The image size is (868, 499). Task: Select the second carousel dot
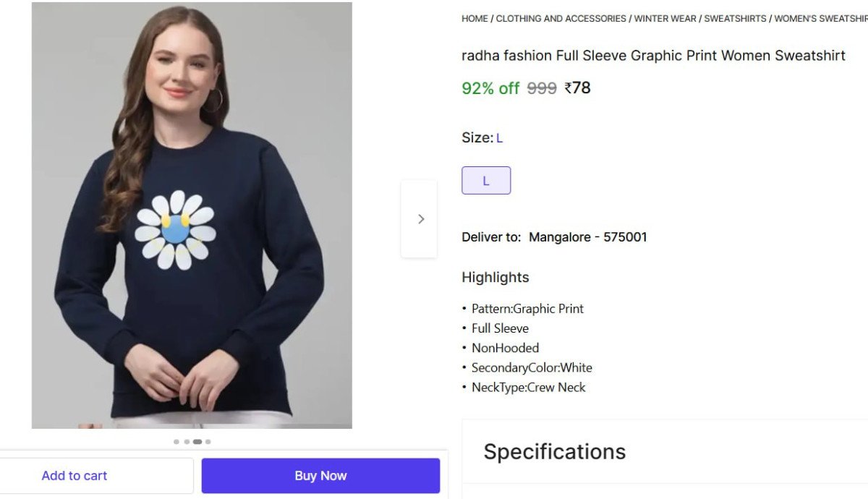(187, 442)
